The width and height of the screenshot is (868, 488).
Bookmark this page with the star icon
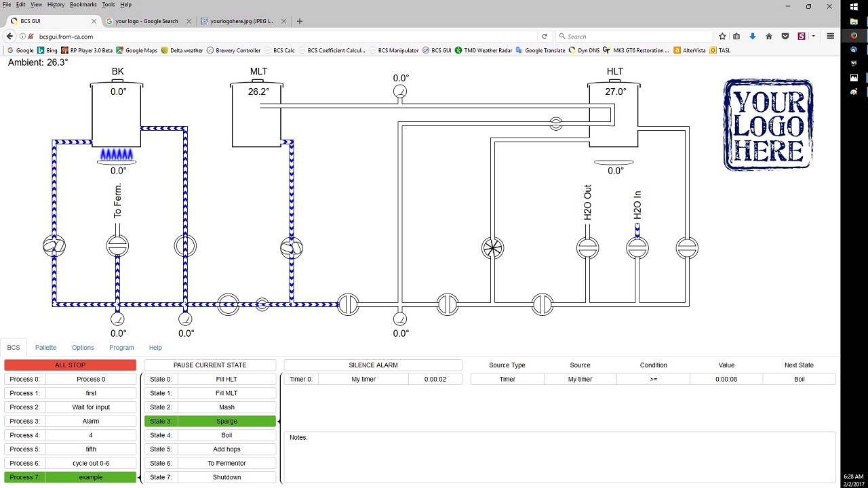coord(722,37)
